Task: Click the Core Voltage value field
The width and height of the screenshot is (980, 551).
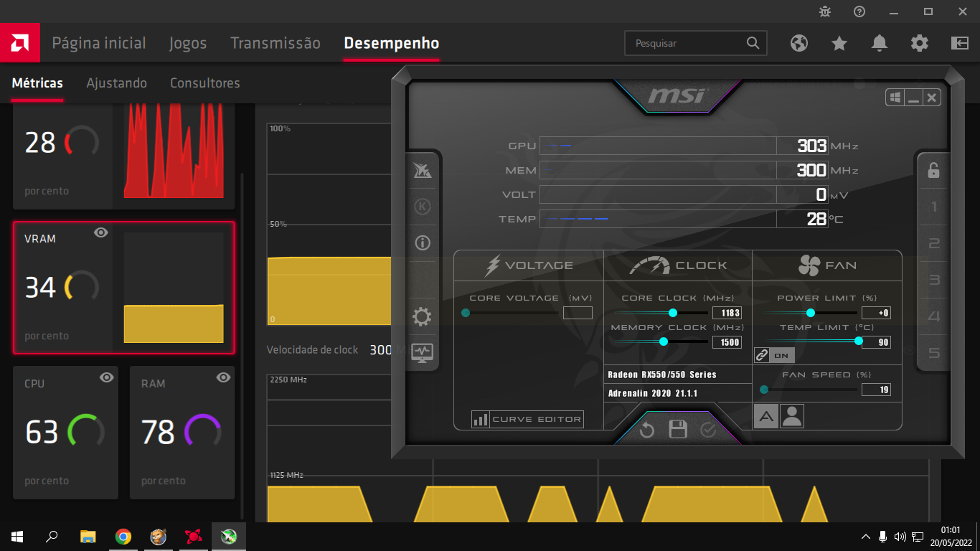Action: [578, 313]
